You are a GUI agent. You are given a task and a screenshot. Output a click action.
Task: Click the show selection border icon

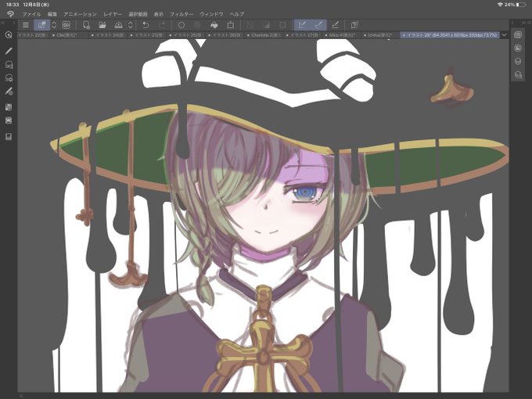282,25
